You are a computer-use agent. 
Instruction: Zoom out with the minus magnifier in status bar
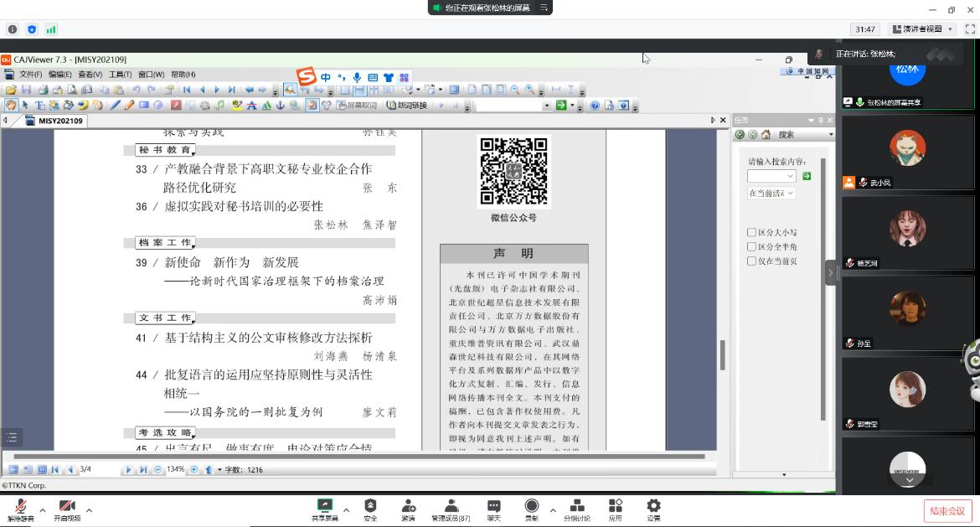click(157, 470)
